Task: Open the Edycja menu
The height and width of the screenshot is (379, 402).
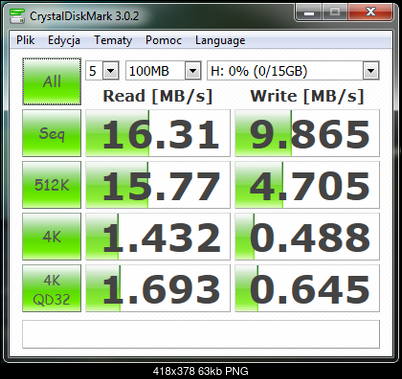Action: pos(64,40)
